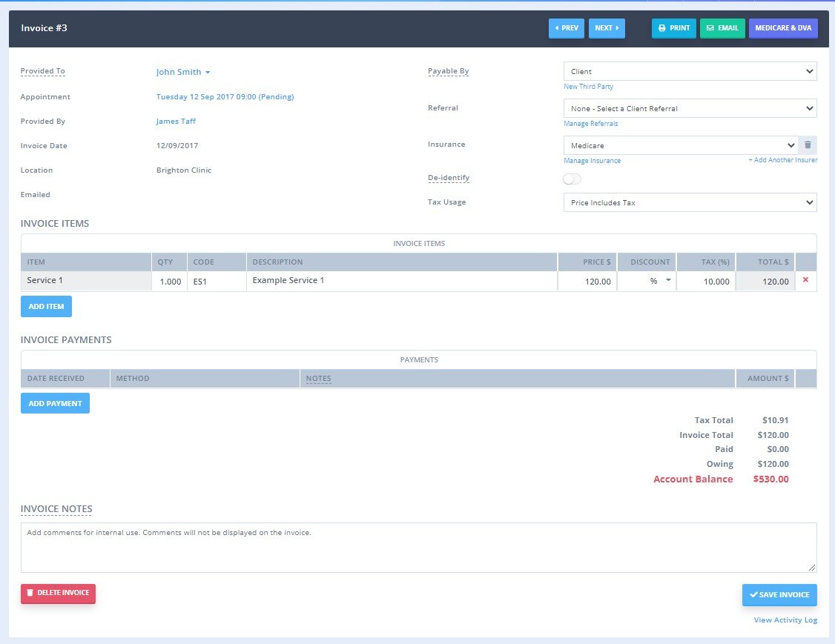Click the Manage Referrals link
835x644 pixels.
pos(591,123)
